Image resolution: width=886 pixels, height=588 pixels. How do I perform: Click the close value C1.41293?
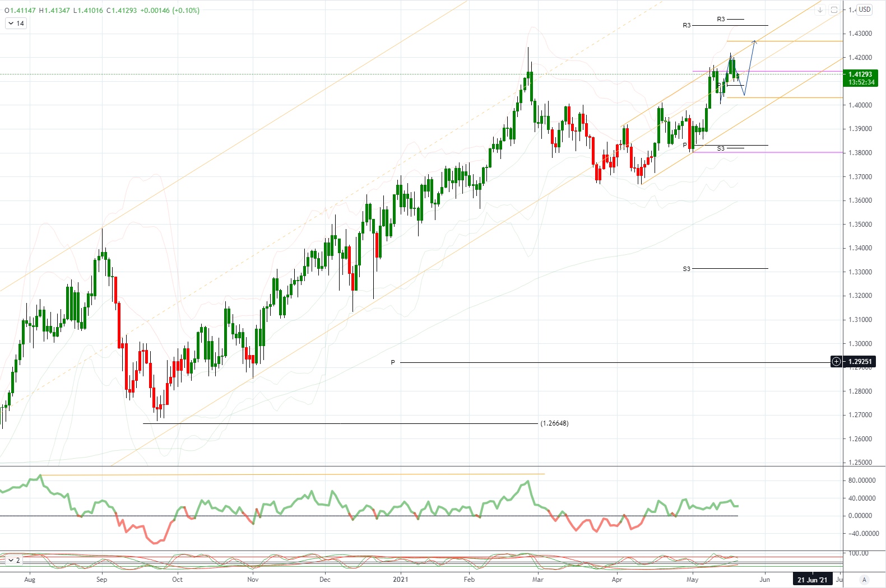pos(122,11)
